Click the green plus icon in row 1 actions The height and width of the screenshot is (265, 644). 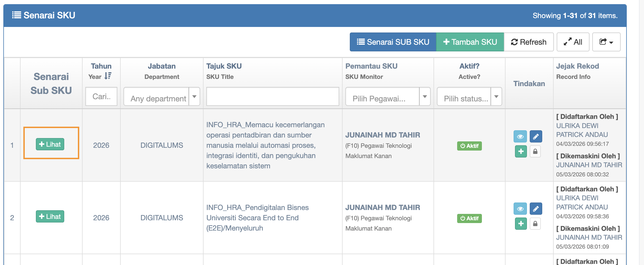(x=521, y=151)
